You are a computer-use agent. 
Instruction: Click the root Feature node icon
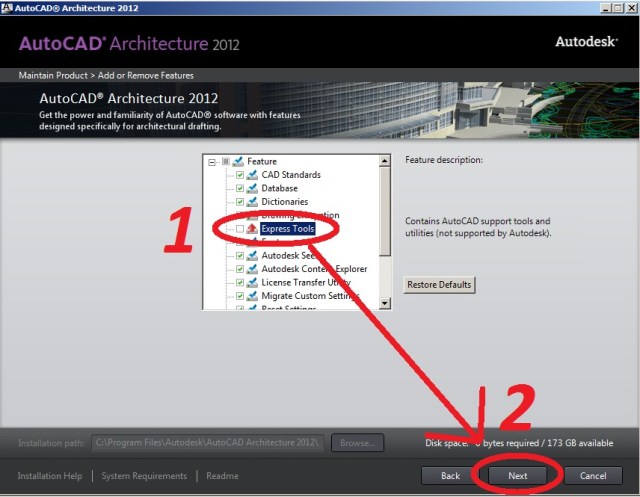pyautogui.click(x=238, y=161)
